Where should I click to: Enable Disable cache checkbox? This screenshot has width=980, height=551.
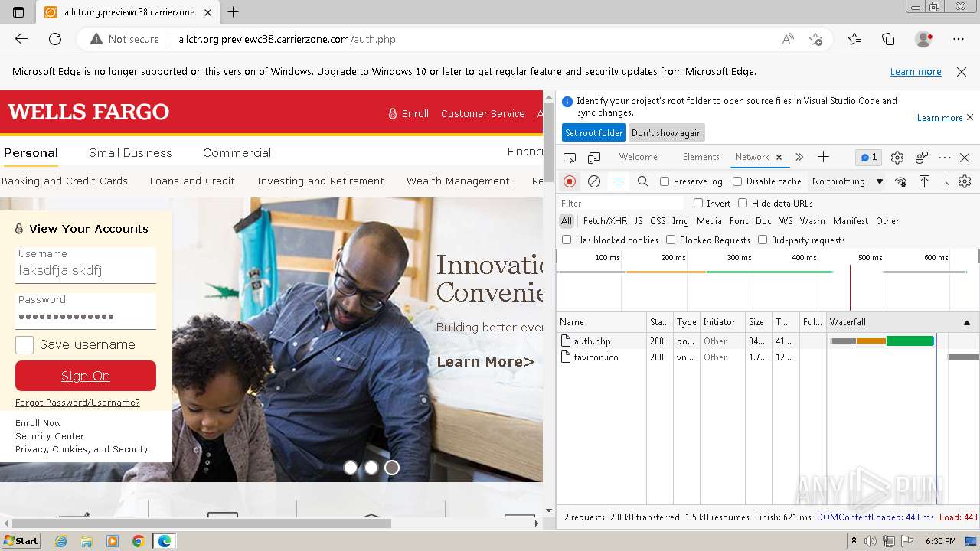coord(737,181)
